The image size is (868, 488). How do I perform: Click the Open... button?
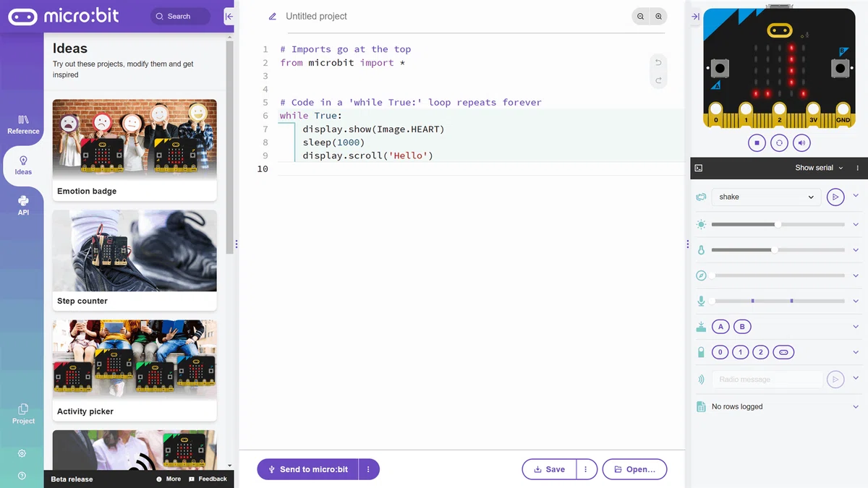[634, 469]
